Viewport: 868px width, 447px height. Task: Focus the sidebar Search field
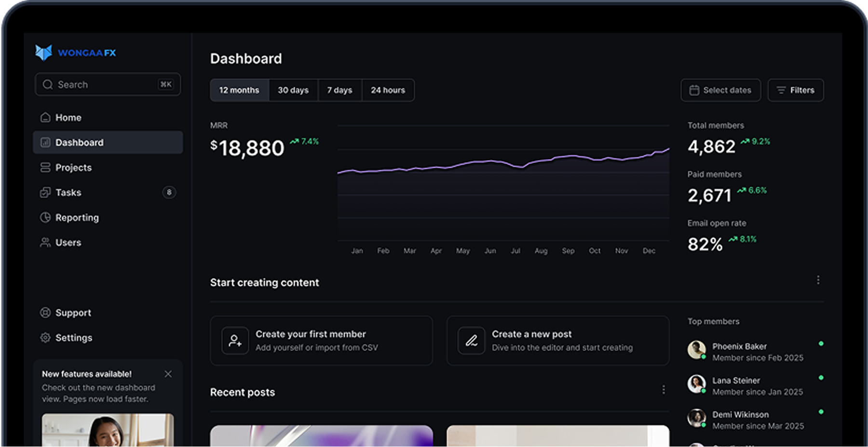108,85
